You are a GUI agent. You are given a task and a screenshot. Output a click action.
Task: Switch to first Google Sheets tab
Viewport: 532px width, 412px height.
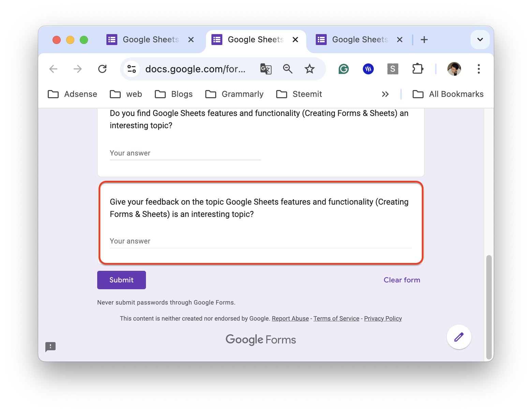tap(151, 40)
